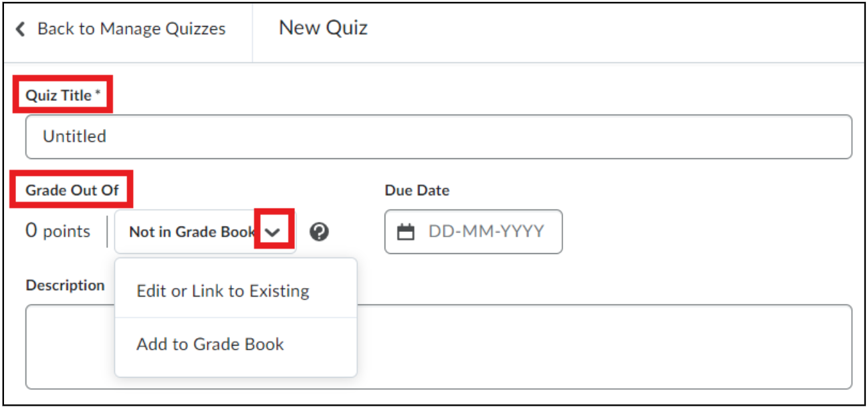This screenshot has width=868, height=409.
Task: Click the calendar icon in Due Date
Action: coord(406,233)
